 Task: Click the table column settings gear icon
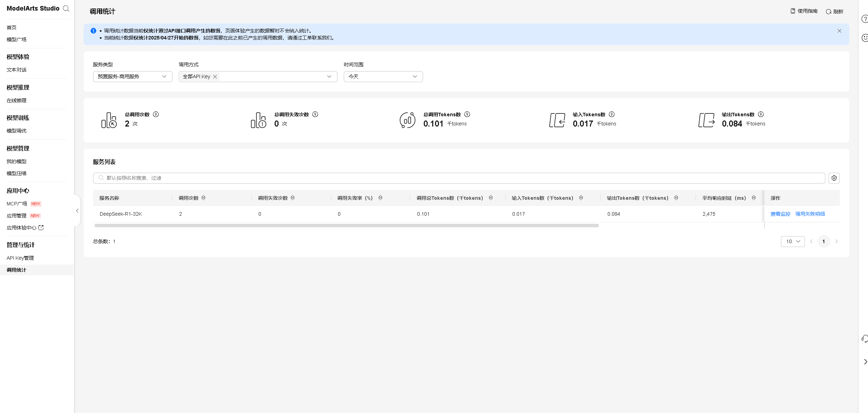[834, 178]
